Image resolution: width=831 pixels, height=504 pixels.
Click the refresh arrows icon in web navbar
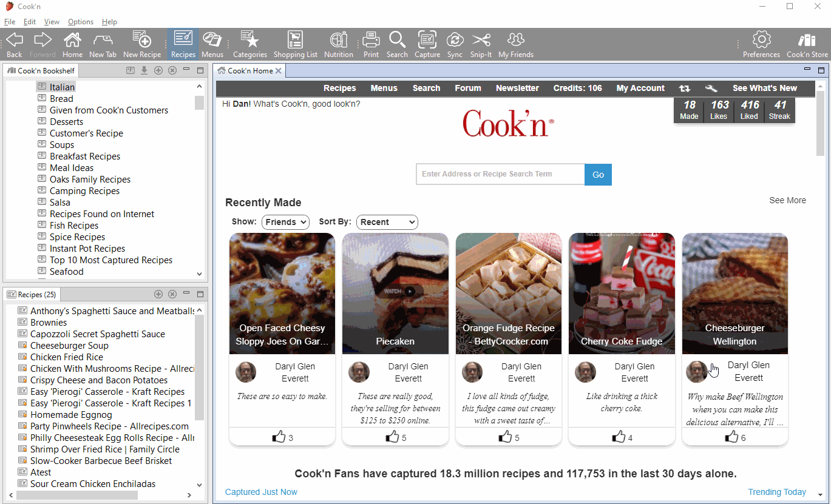[x=685, y=89]
